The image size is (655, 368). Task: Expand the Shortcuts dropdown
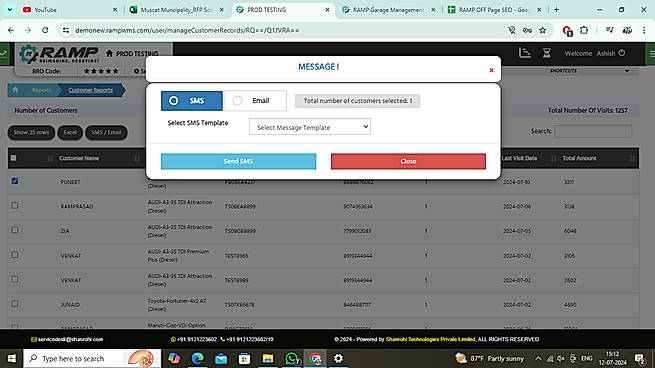[x=589, y=71]
